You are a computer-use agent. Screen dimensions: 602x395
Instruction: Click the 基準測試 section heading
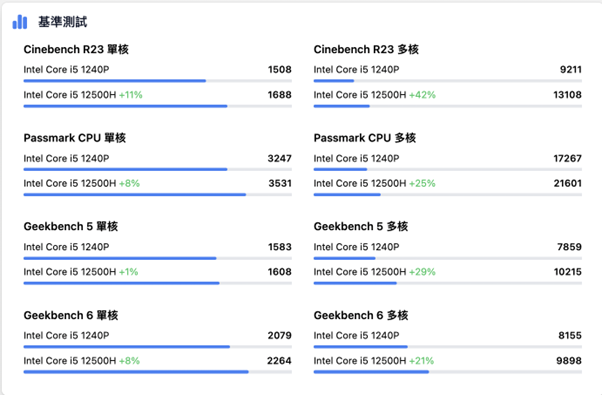pyautogui.click(x=63, y=22)
